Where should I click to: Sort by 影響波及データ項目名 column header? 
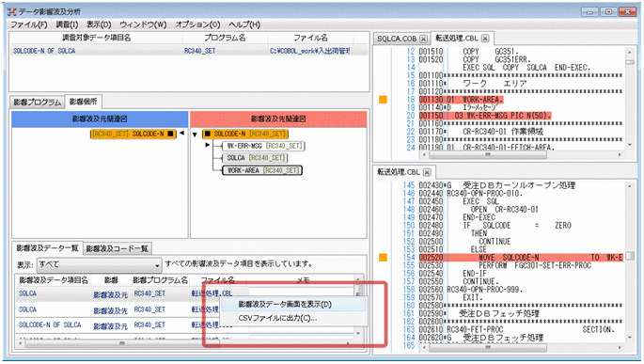tap(54, 280)
